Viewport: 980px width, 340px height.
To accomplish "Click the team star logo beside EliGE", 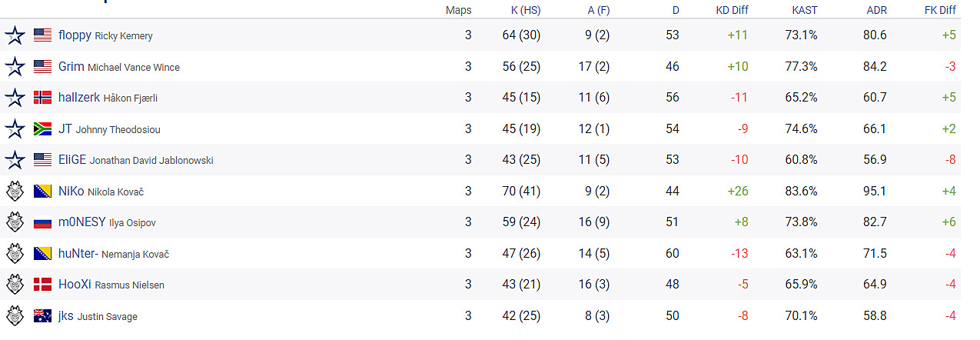I will [15, 160].
